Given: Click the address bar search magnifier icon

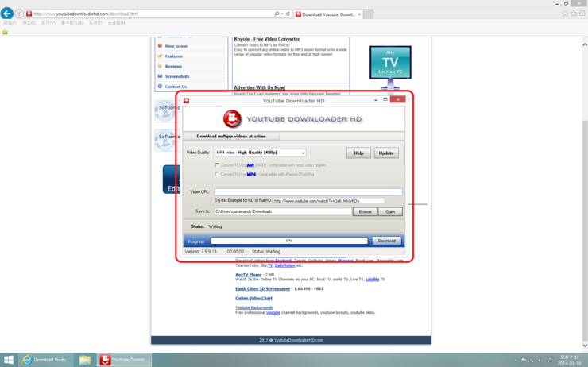Looking at the screenshot, I should tap(277, 14).
